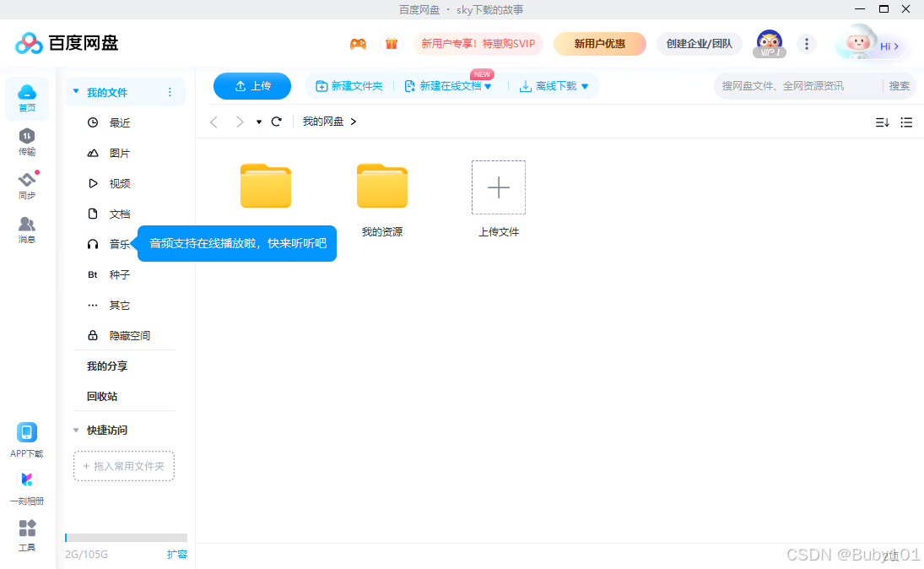Go forward with the right arrow
This screenshot has height=569, width=924.
click(240, 122)
